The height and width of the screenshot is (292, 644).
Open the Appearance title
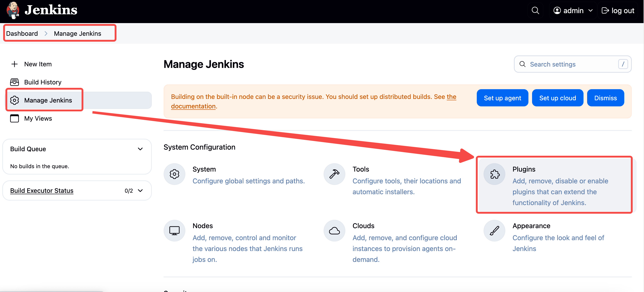point(531,226)
